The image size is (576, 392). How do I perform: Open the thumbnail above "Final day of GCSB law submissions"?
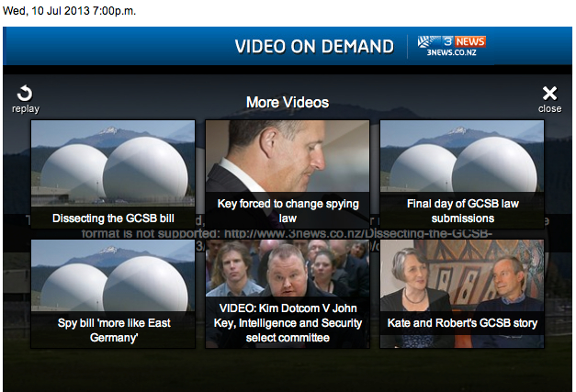tap(462, 156)
